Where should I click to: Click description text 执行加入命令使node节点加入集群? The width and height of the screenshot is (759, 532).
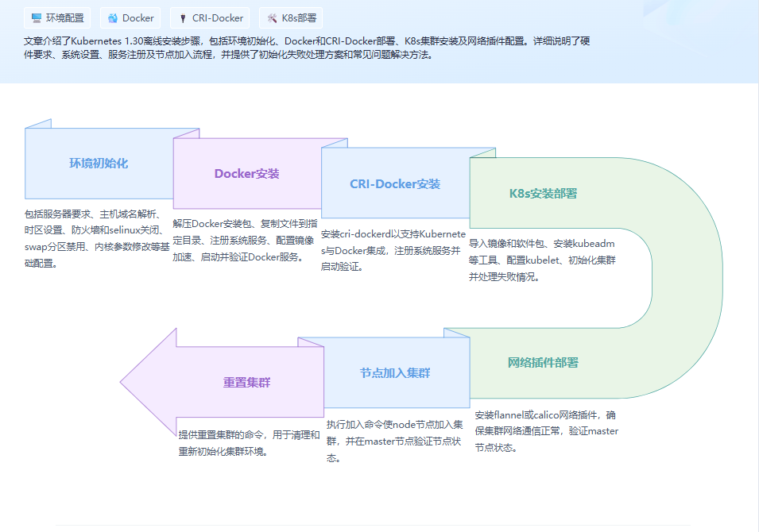click(394, 441)
